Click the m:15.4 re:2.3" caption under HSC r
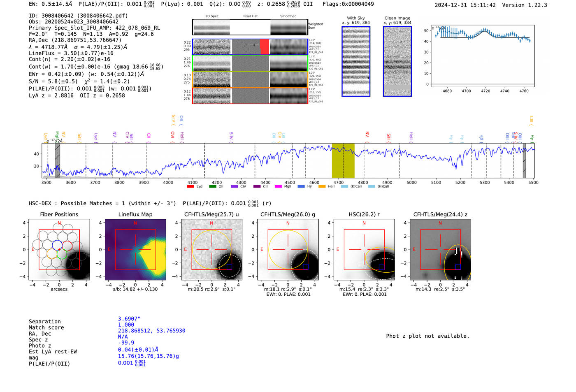 pos(364,289)
